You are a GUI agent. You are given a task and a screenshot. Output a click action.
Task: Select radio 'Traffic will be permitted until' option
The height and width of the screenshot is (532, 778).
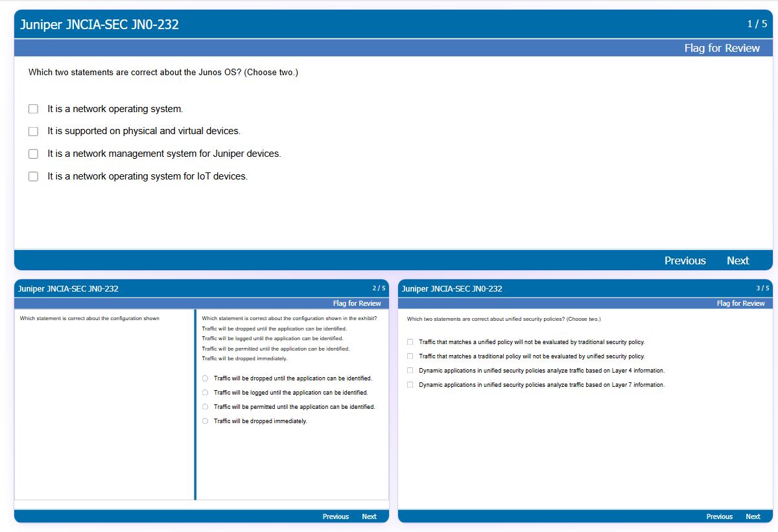tap(205, 407)
